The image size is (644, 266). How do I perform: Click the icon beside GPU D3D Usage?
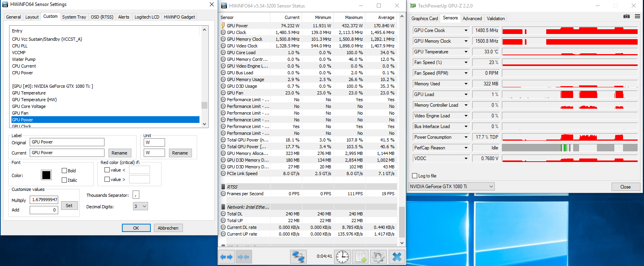(223, 86)
